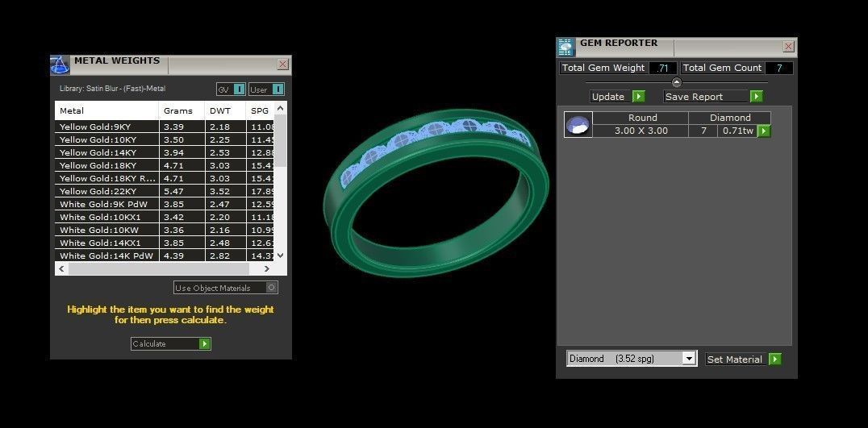Sort by the Metal column header

[x=106, y=110]
